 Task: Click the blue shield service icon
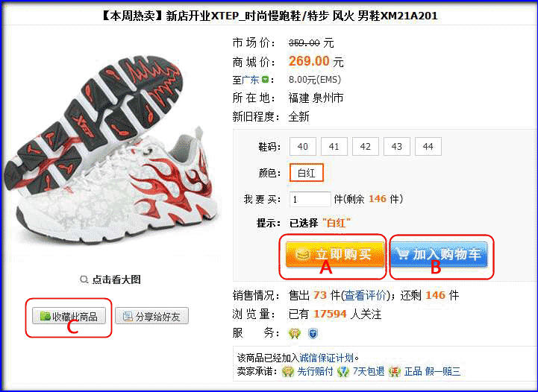pos(313,333)
